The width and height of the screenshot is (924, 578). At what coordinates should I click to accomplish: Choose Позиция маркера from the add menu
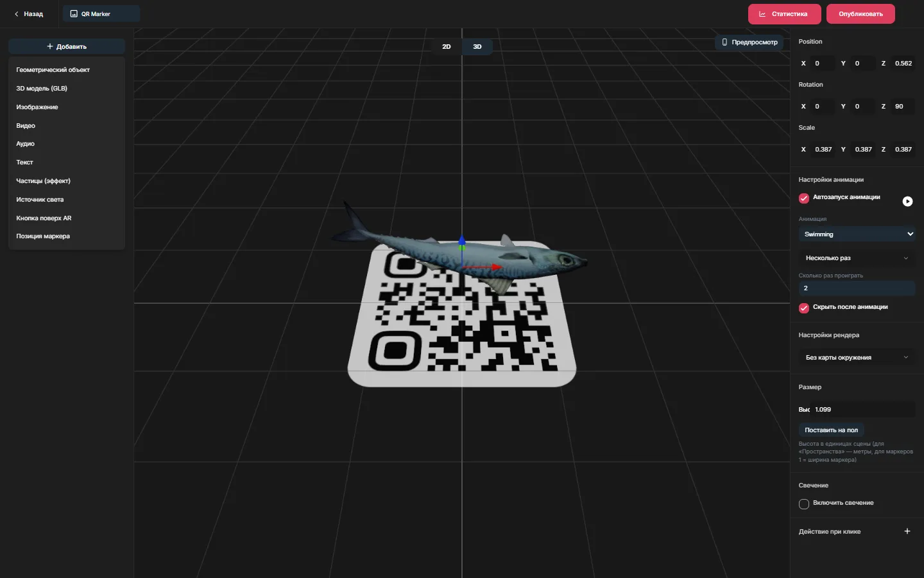click(x=67, y=236)
